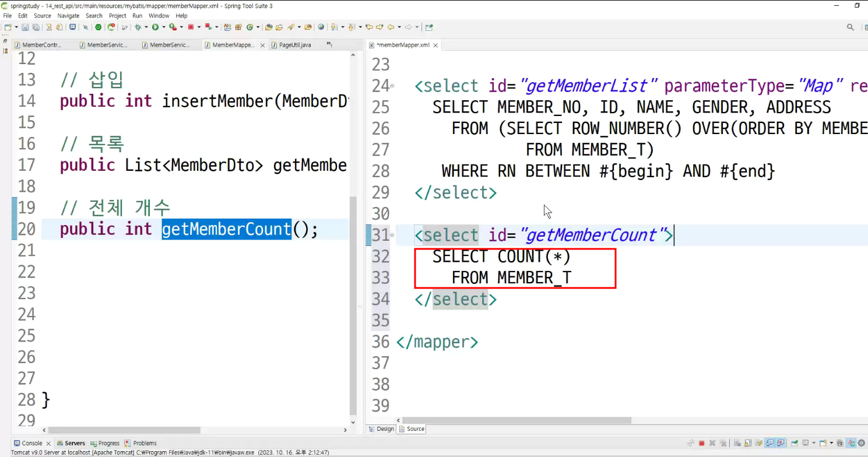Viewport: 868px width, 457px height.
Task: Click the Run Last Tool icon with red toolbox
Action: (x=173, y=27)
